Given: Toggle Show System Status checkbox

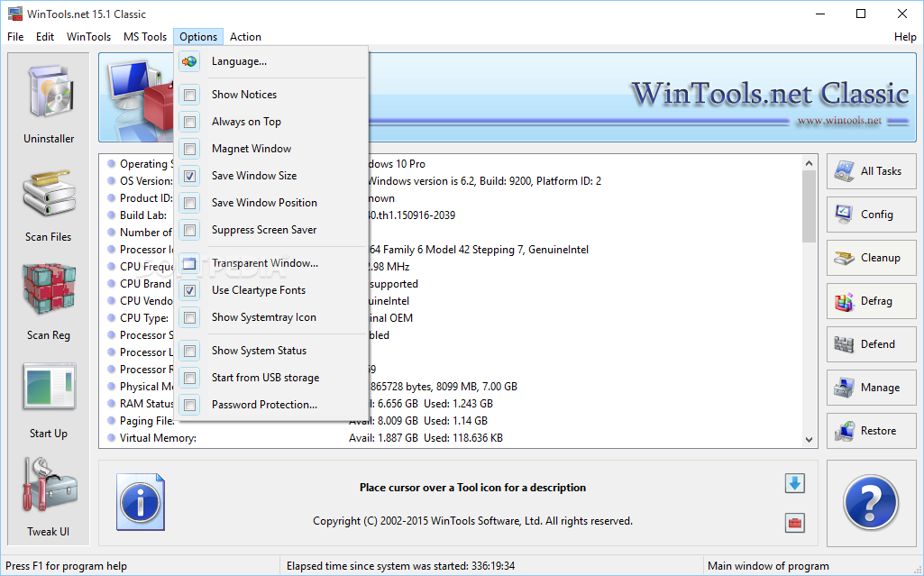Looking at the screenshot, I should pos(189,351).
